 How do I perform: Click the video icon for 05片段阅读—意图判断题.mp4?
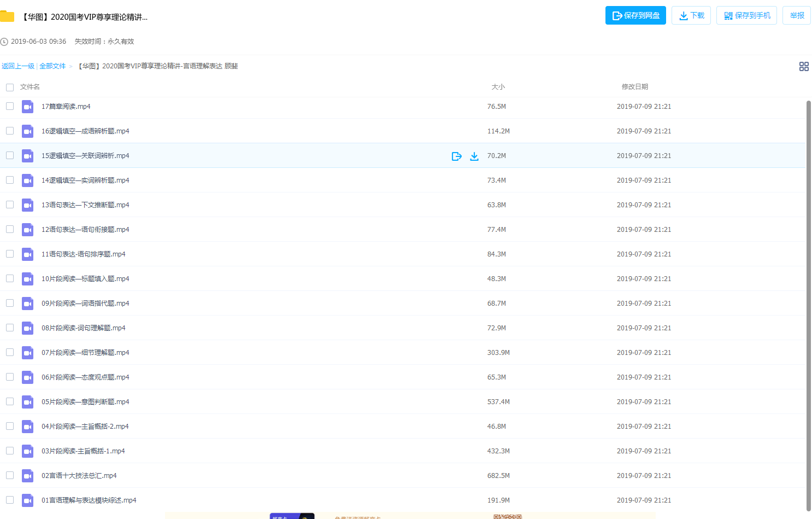[x=28, y=402]
